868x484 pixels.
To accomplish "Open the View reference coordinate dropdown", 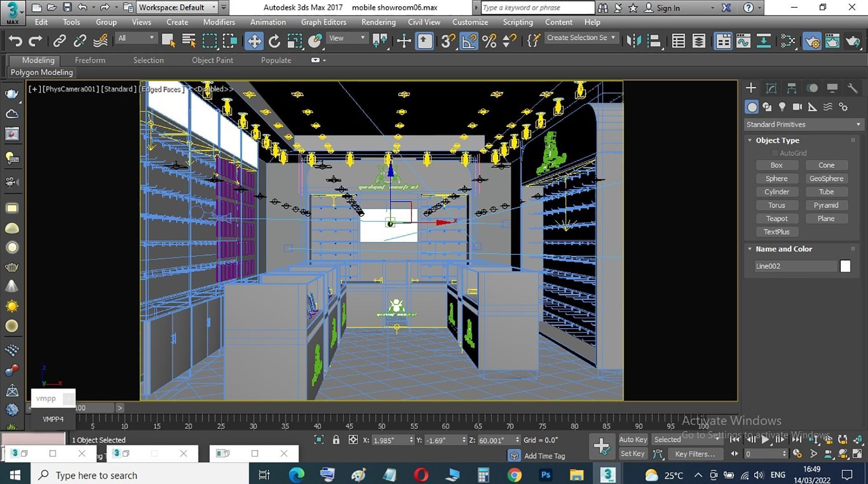I will point(346,38).
